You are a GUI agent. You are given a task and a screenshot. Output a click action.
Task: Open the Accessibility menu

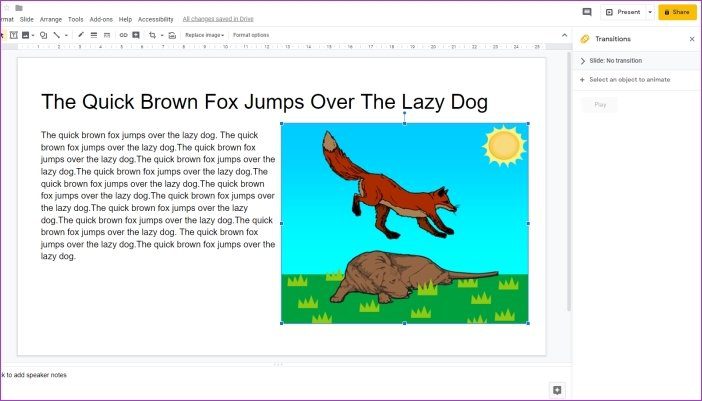[155, 19]
